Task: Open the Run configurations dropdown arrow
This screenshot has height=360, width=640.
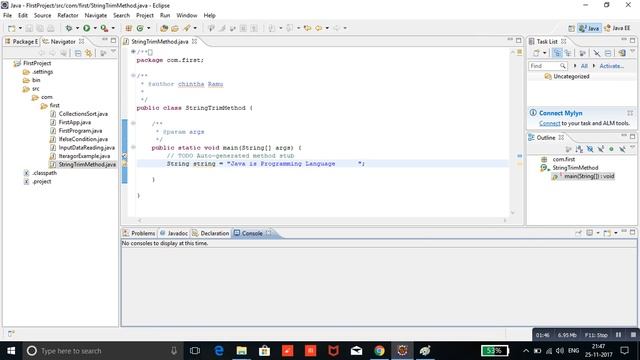Action: (95, 28)
